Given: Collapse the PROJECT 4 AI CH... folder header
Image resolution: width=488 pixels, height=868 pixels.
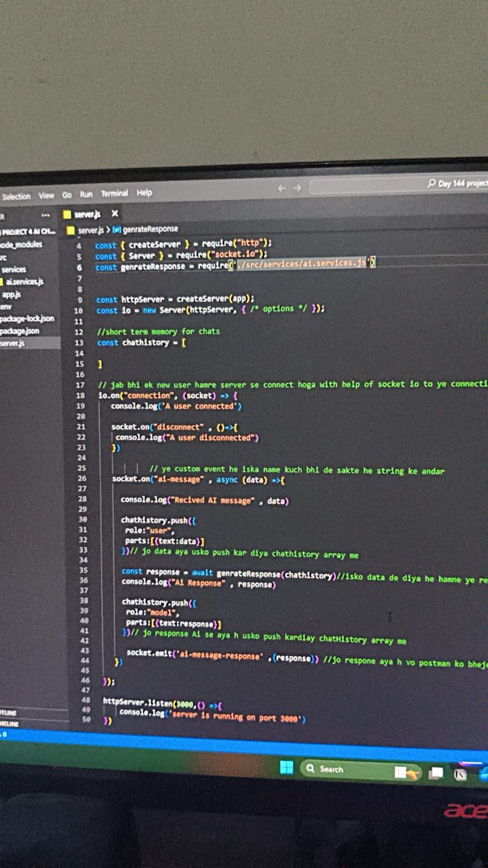Looking at the screenshot, I should 27,231.
